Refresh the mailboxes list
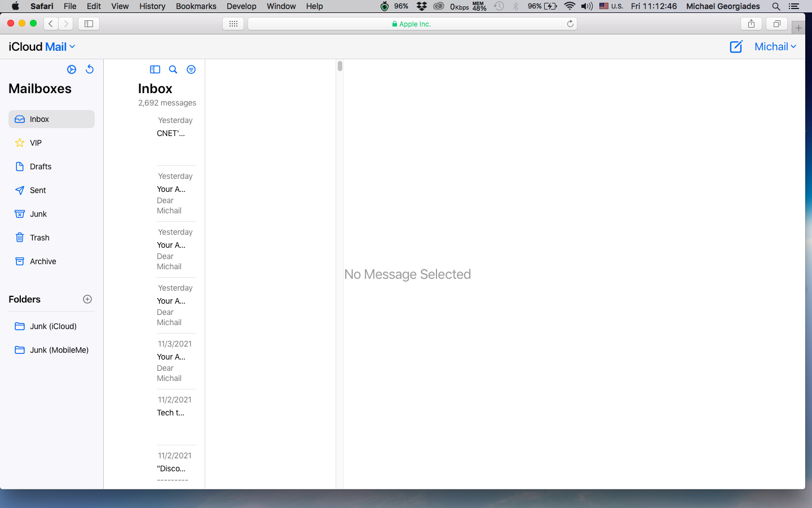812x508 pixels. 90,69
